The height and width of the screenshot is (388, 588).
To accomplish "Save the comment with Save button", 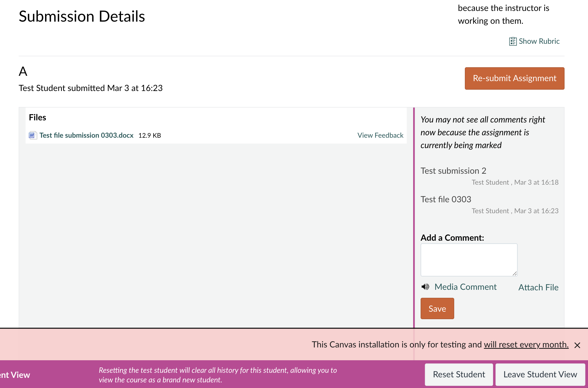I will (x=437, y=308).
